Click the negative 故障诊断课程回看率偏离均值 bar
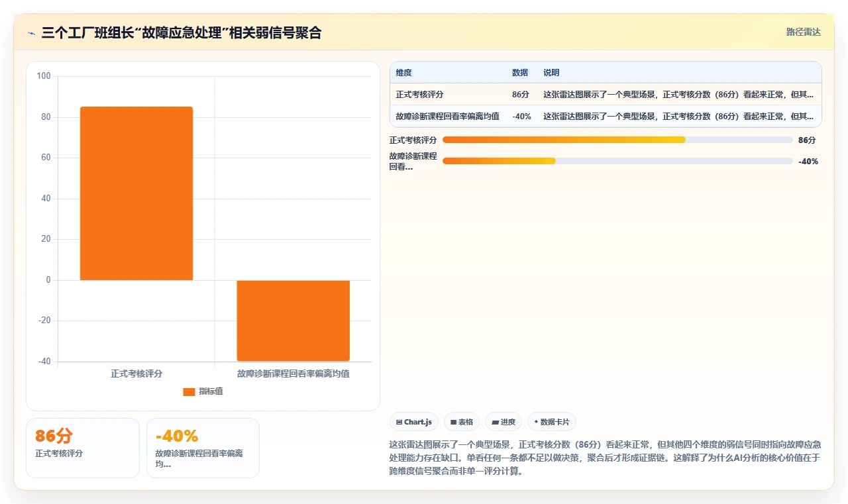Viewport: 848px width, 504px height. pos(293,321)
